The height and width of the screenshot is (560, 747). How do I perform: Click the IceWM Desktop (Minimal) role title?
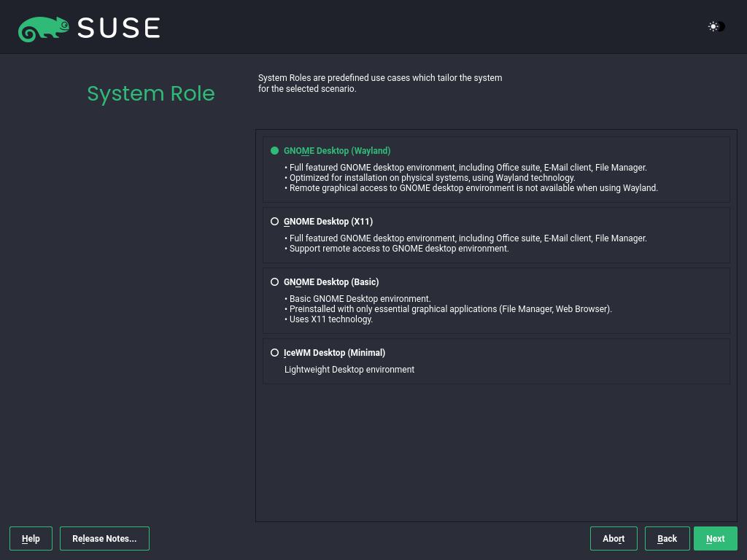[334, 352]
